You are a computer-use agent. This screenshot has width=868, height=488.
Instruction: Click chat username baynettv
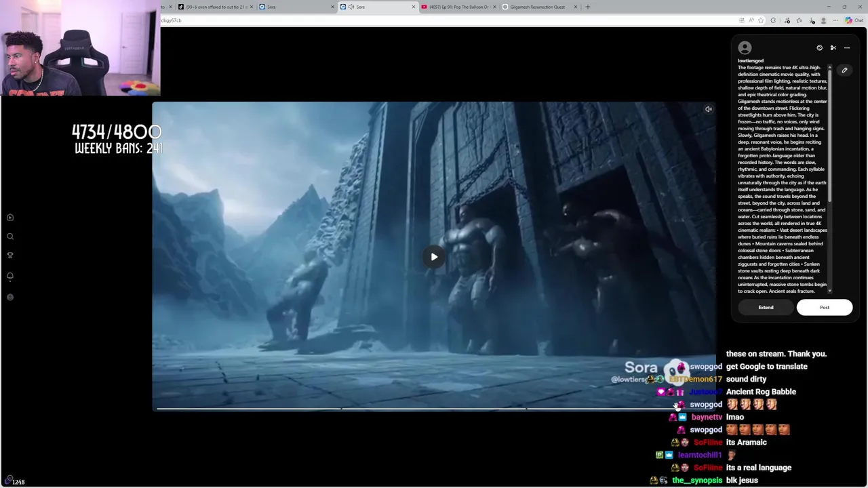[x=707, y=418]
